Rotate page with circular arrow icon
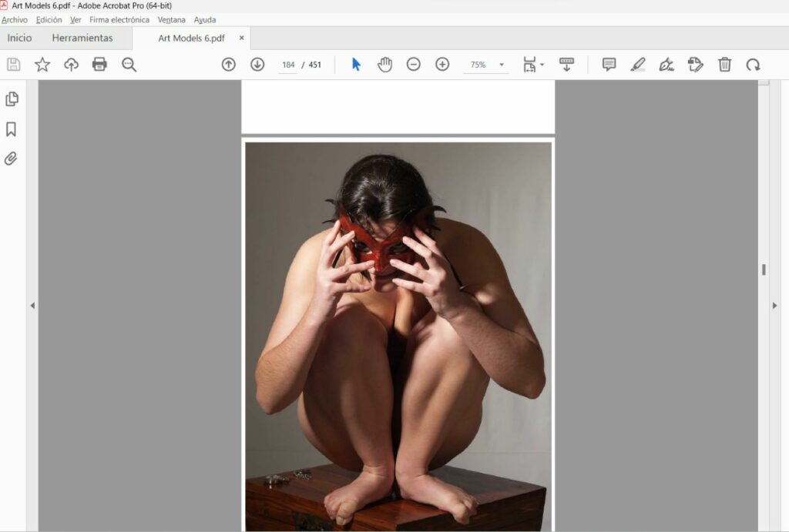 [x=754, y=65]
